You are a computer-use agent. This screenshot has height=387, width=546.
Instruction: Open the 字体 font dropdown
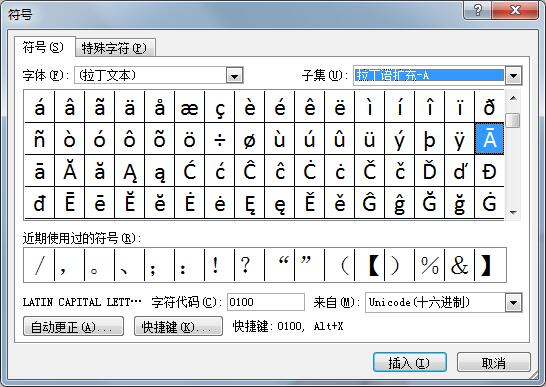pyautogui.click(x=234, y=76)
